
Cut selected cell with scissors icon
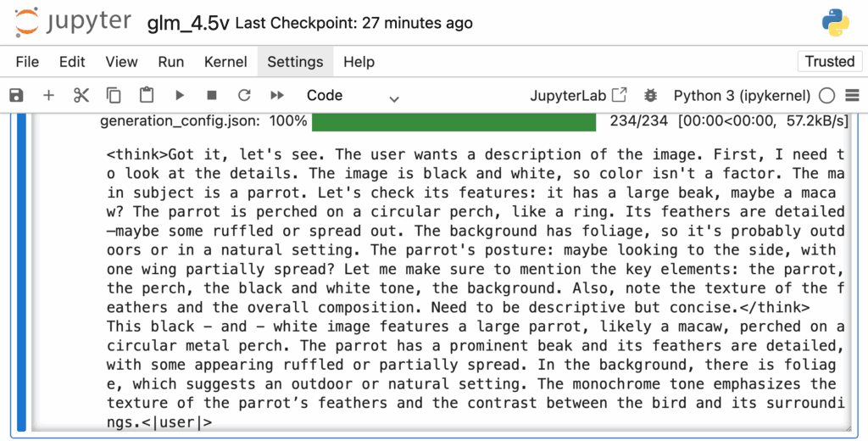81,96
